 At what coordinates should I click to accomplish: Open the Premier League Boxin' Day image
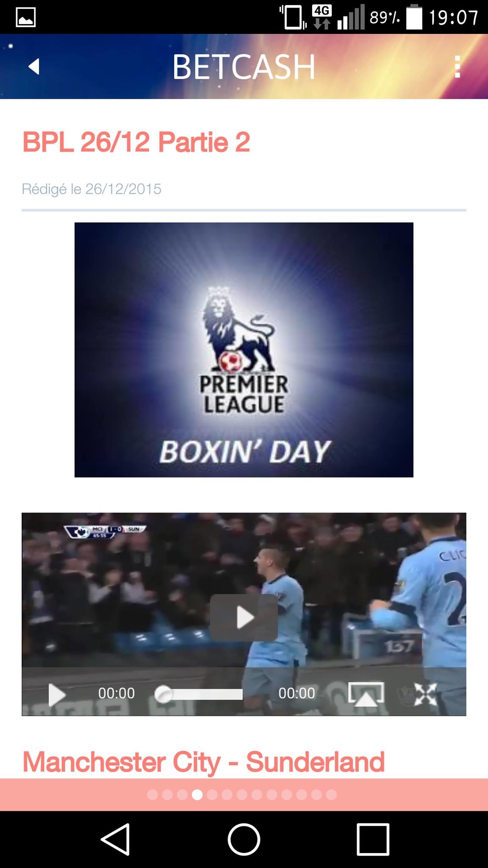pos(244,350)
